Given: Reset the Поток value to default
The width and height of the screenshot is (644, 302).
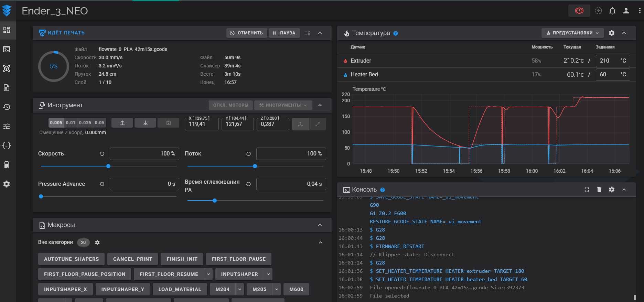Looking at the screenshot, I should pyautogui.click(x=248, y=154).
